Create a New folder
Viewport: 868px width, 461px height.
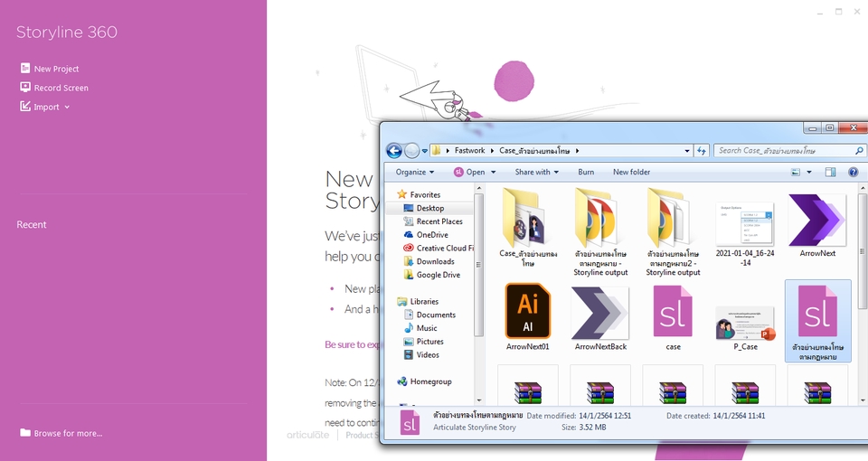click(x=631, y=172)
